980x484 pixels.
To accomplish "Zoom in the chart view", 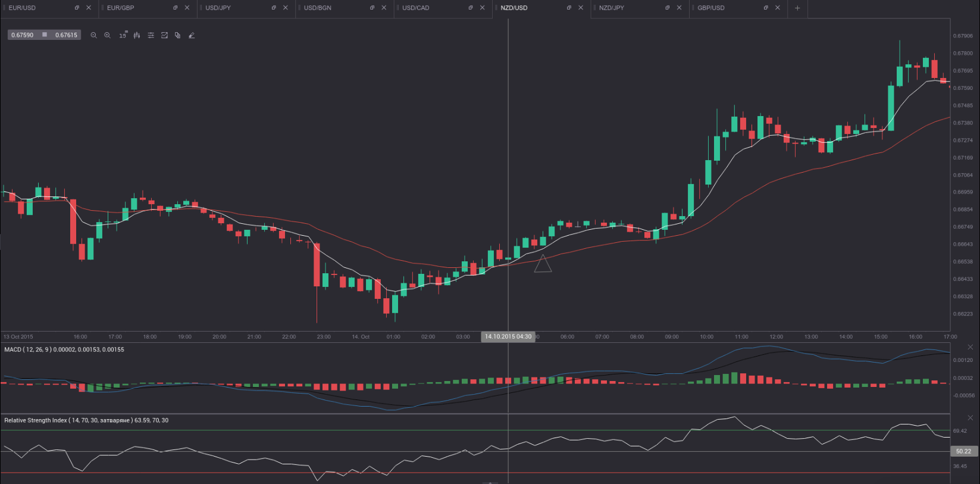I will [x=107, y=35].
